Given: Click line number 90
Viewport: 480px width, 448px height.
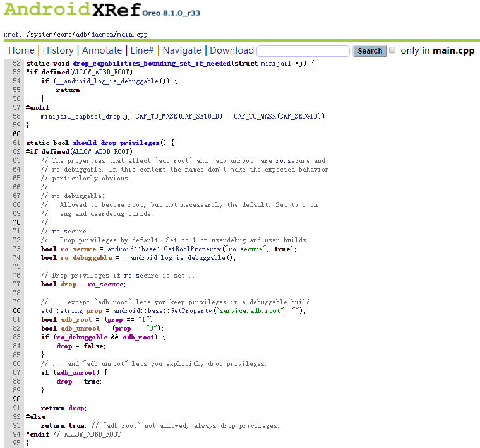Looking at the screenshot, I should click(16, 399).
